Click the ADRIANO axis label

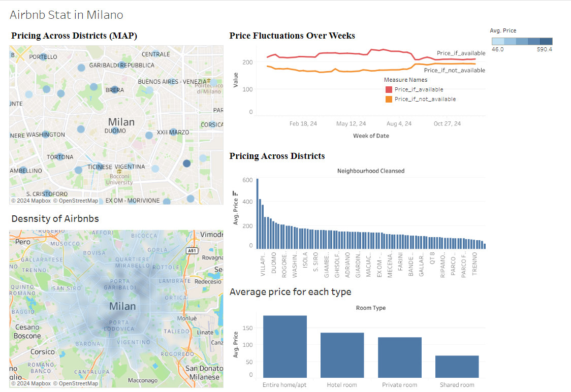pos(347,265)
